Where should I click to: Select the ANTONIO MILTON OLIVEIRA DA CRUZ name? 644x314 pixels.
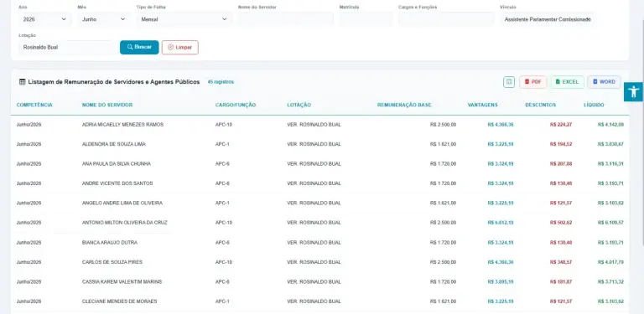(x=125, y=223)
